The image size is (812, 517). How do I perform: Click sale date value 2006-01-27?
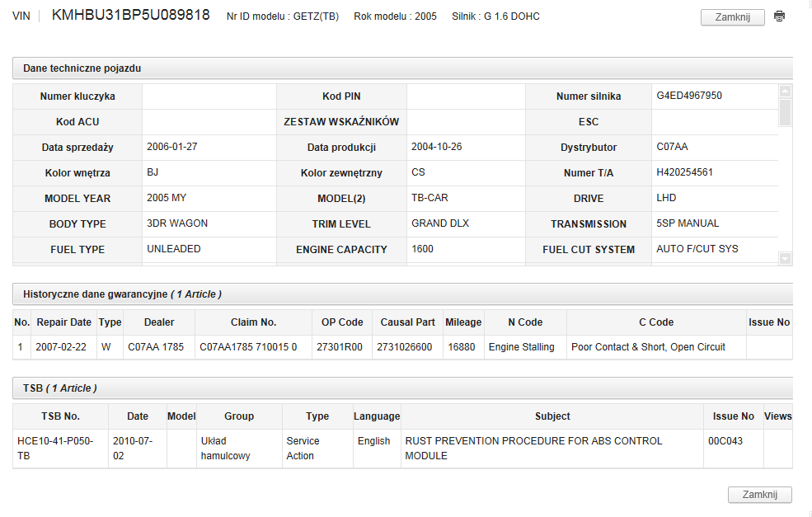(172, 147)
